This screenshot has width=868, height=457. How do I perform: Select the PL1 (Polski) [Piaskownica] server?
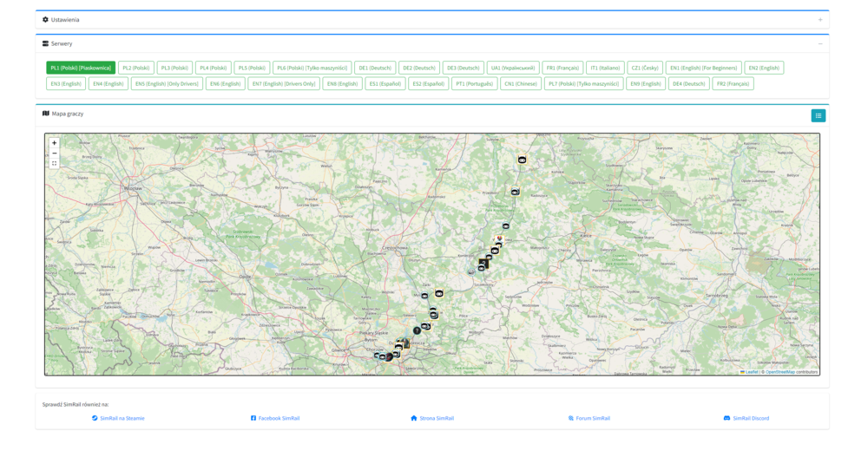(x=81, y=68)
